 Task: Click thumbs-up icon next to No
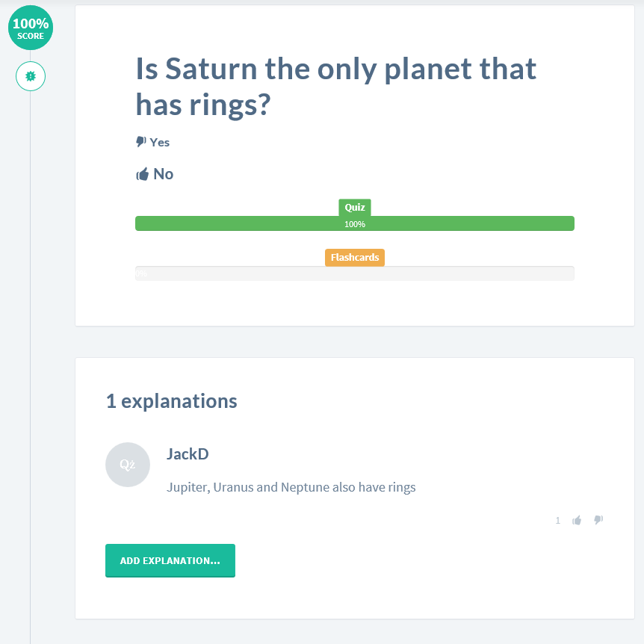tap(142, 175)
